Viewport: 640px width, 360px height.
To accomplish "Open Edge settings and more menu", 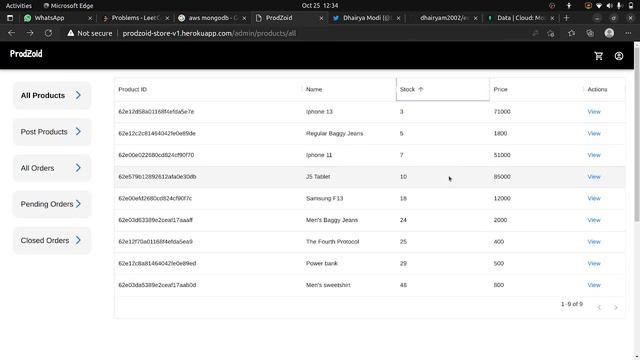I will [628, 33].
